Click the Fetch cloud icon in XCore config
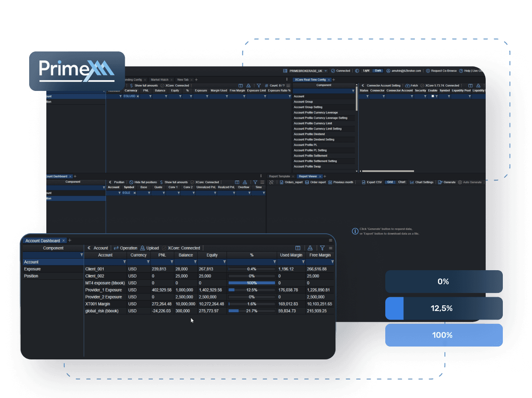Viewport: 532px width, 398px height. (x=408, y=85)
